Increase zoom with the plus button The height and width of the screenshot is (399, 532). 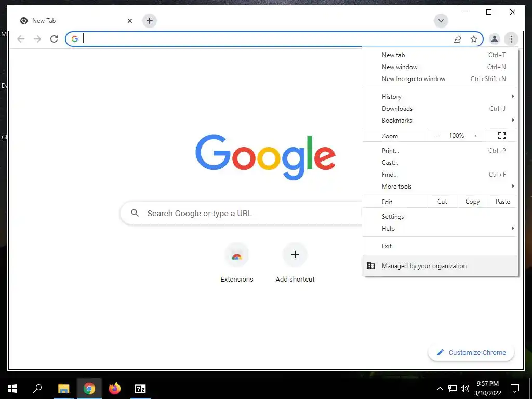pyautogui.click(x=475, y=136)
